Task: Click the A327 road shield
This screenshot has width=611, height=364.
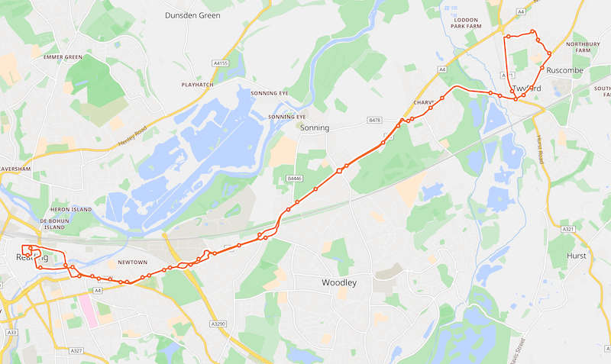Action: point(76,351)
